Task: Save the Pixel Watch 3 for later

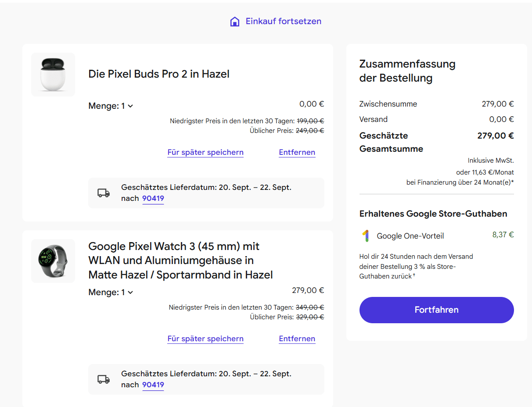Action: click(x=205, y=339)
